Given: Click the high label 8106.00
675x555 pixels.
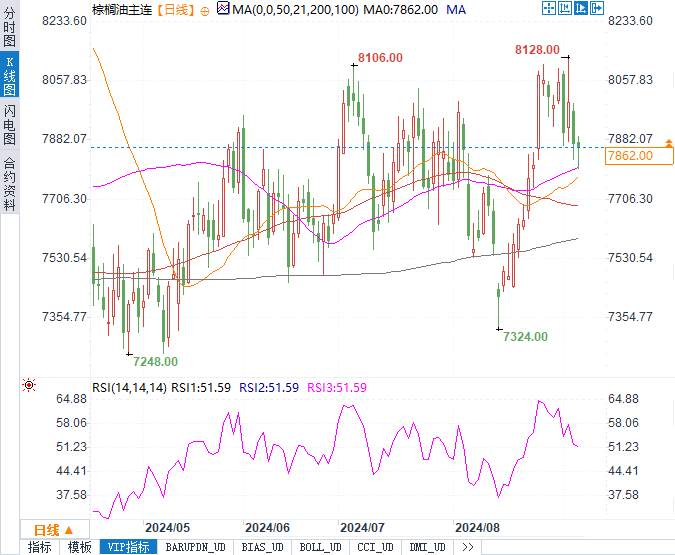Looking at the screenshot, I should [380, 58].
